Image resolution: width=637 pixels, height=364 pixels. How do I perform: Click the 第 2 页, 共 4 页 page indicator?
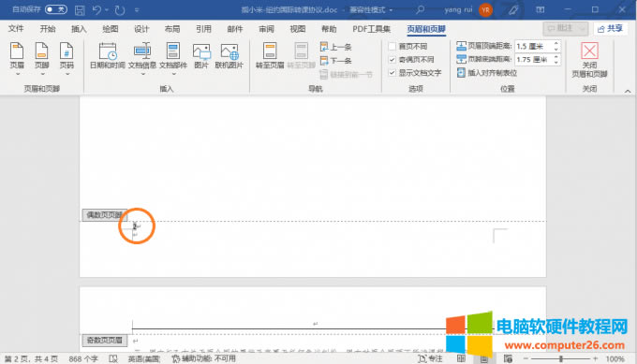31,358
